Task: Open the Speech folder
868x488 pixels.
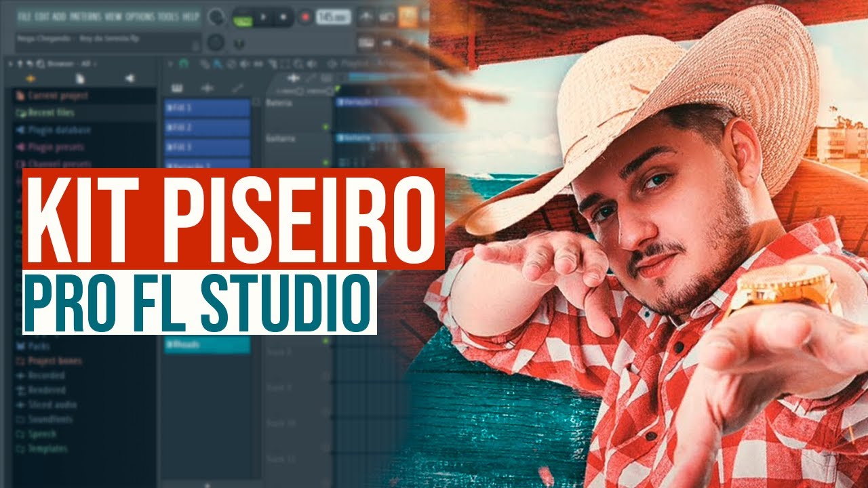Action: pyautogui.click(x=36, y=434)
